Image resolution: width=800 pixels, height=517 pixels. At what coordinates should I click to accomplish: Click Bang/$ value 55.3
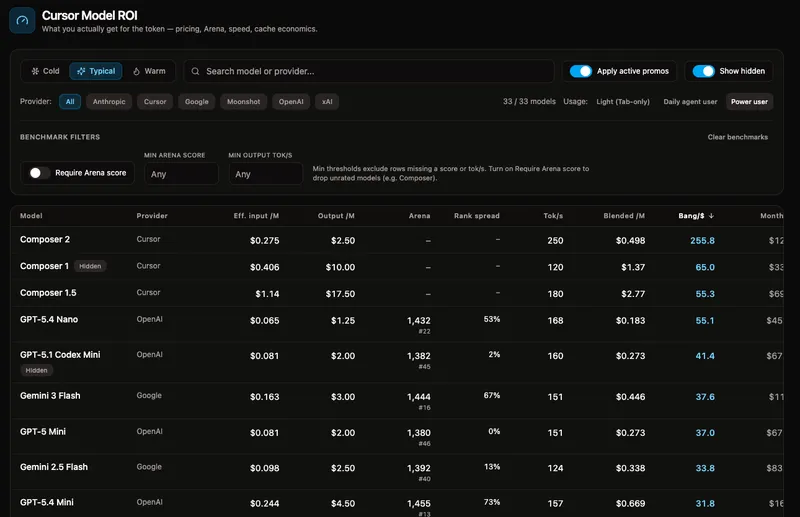(705, 294)
